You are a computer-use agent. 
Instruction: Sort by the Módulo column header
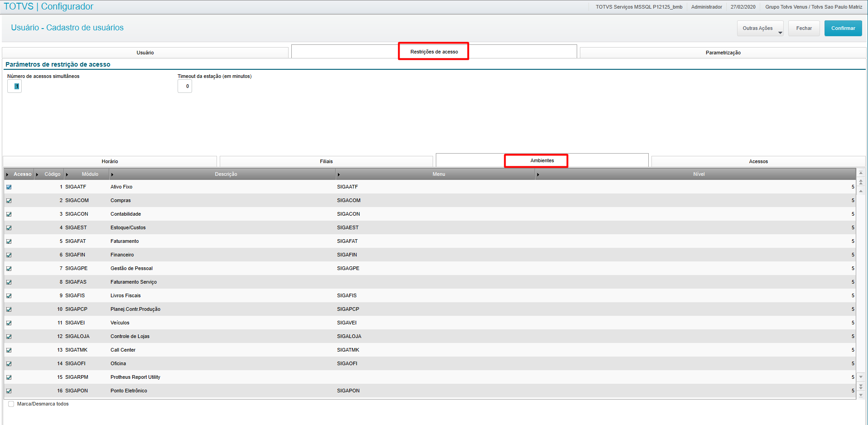click(x=87, y=174)
